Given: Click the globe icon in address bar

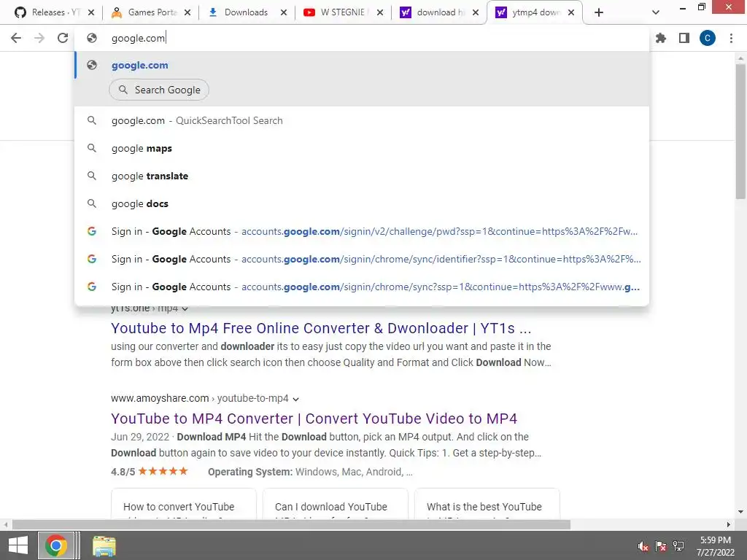Looking at the screenshot, I should (92, 38).
